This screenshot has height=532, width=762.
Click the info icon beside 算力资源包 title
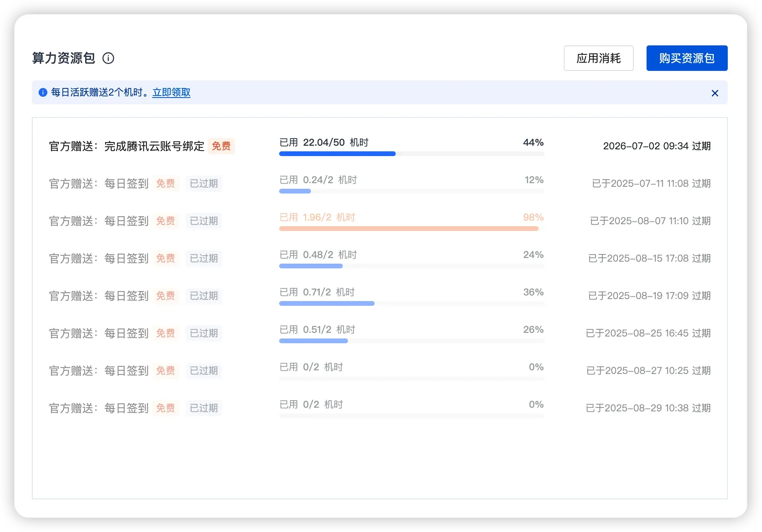[108, 58]
